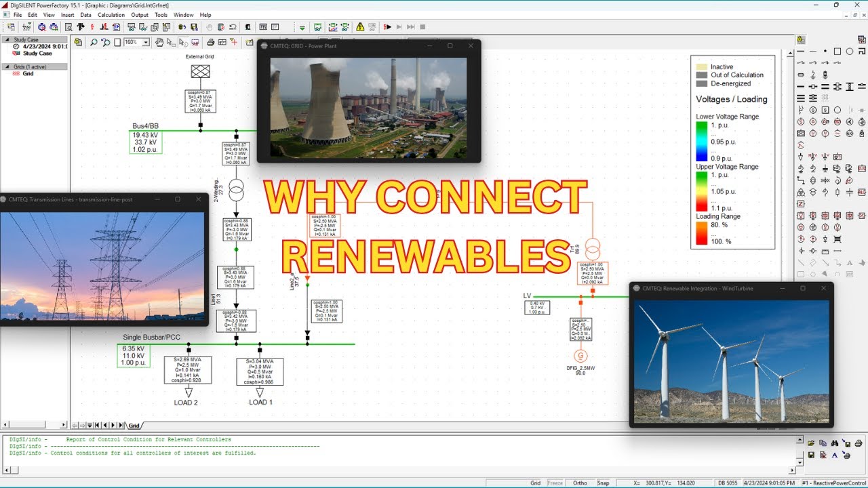
Task: Click the yellow warning triangle toolbar icon
Action: pyautogui.click(x=360, y=26)
